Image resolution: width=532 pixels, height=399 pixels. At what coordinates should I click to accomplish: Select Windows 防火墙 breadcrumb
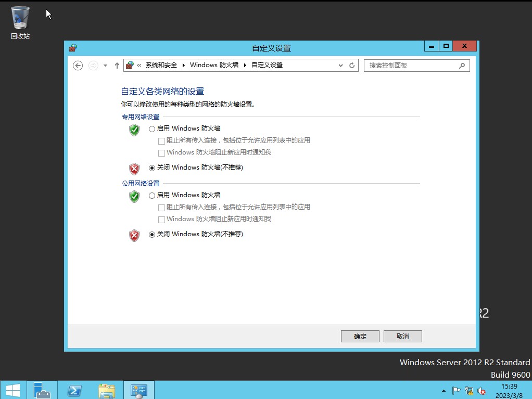(x=214, y=65)
